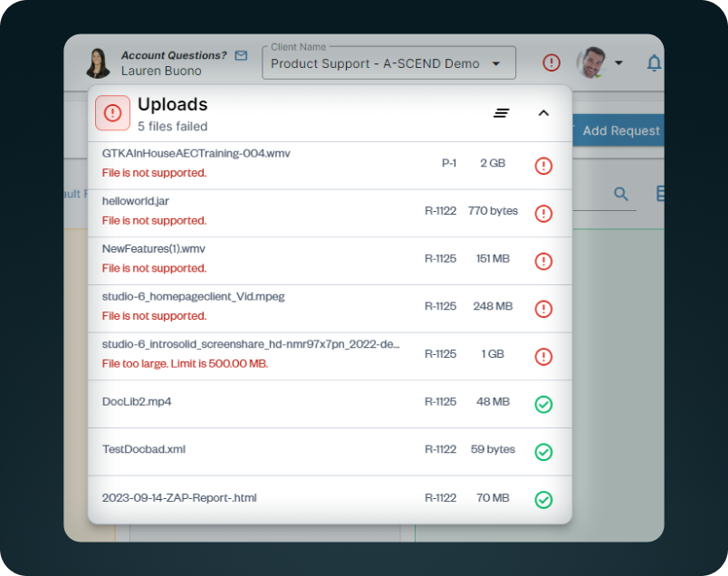Viewport: 728px width, 576px height.
Task: Click error icon for studio-6_homepageclient_Vid.mpeg
Action: point(543,309)
